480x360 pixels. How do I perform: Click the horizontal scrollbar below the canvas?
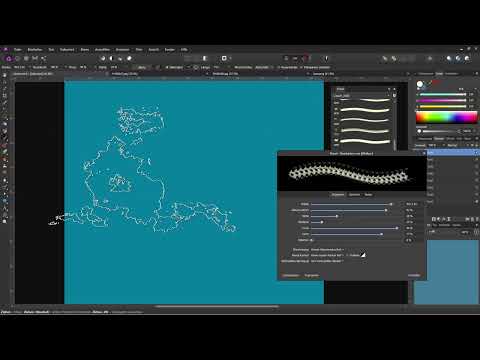tap(217, 306)
